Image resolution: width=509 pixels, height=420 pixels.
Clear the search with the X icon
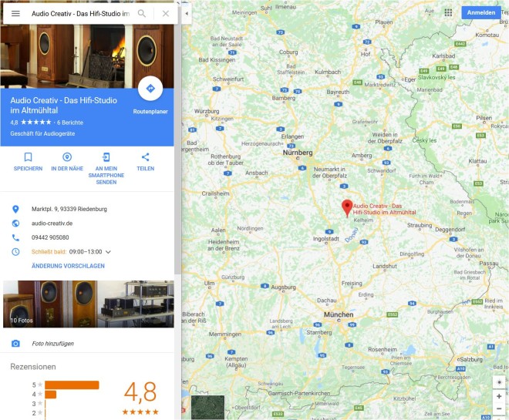(x=166, y=13)
